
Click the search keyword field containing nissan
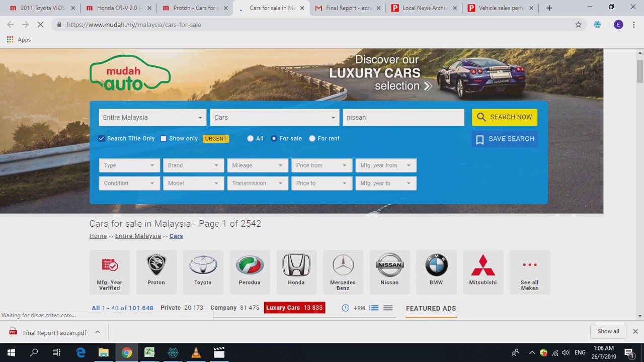click(403, 117)
